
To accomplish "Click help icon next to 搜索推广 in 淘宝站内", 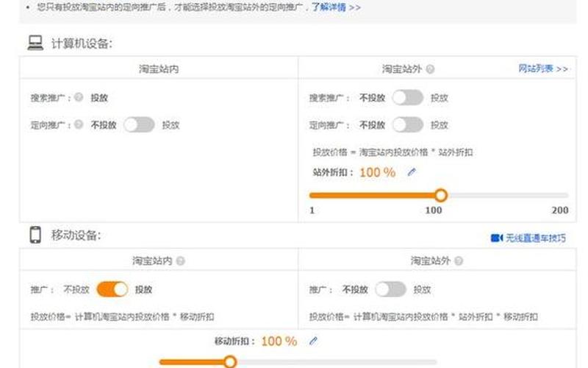I will (79, 97).
